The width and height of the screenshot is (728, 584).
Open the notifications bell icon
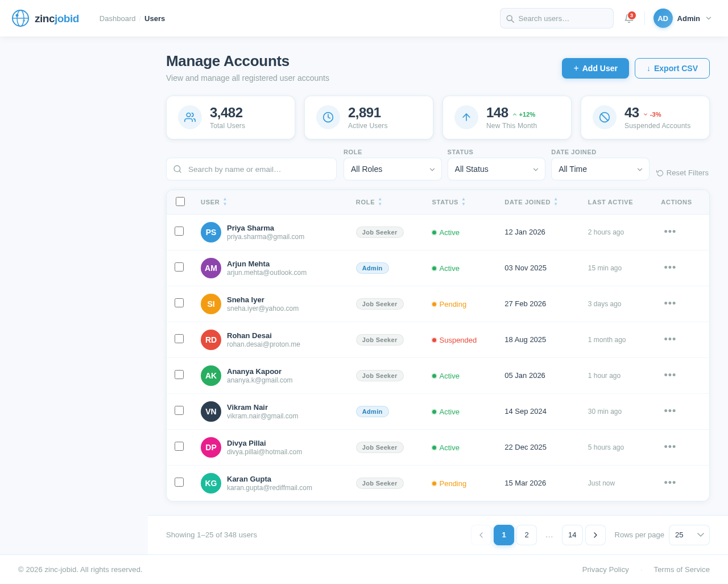point(628,18)
